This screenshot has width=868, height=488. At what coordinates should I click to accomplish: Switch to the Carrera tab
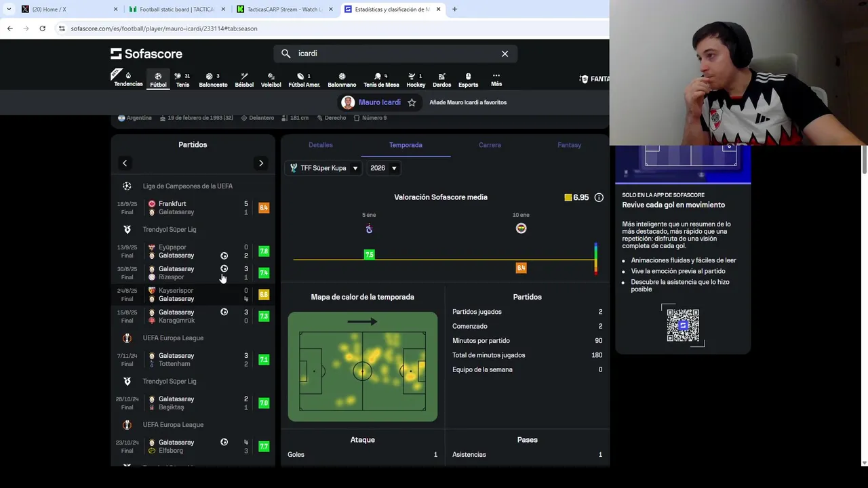tap(490, 145)
